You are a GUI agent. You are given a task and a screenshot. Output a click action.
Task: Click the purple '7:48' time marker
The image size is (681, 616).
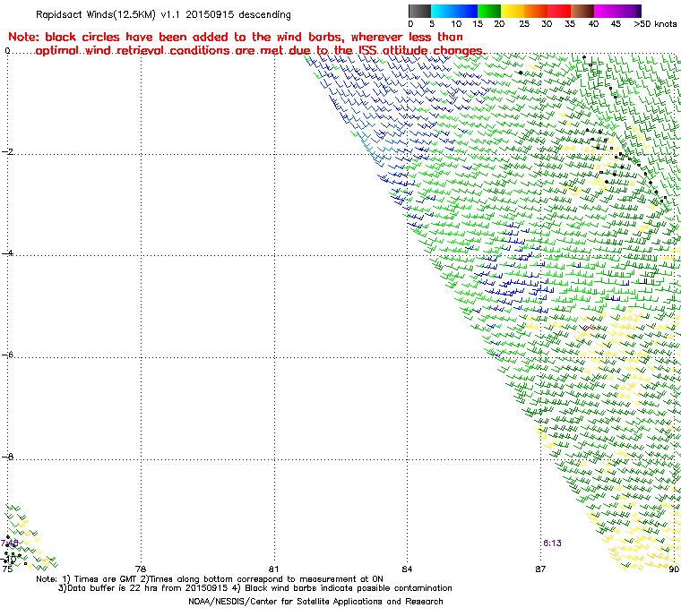coord(10,543)
